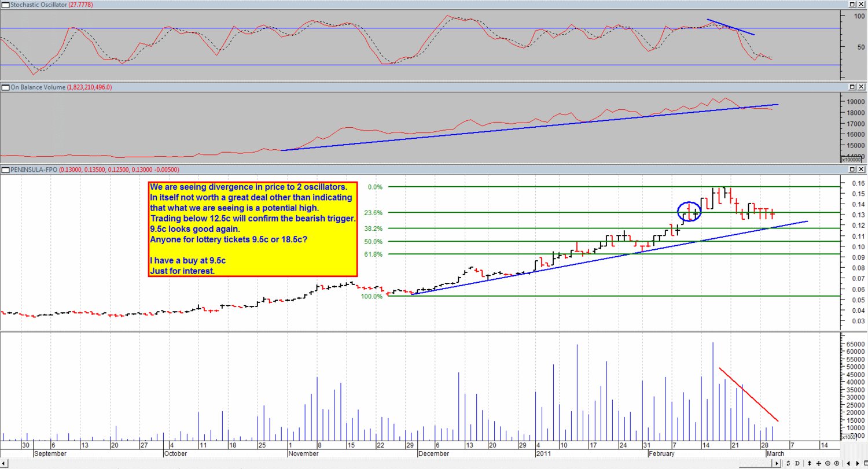Viewport: 868px width, 469px height.
Task: Maximize the Stochastic Oscillator pane
Action: click(x=853, y=4)
